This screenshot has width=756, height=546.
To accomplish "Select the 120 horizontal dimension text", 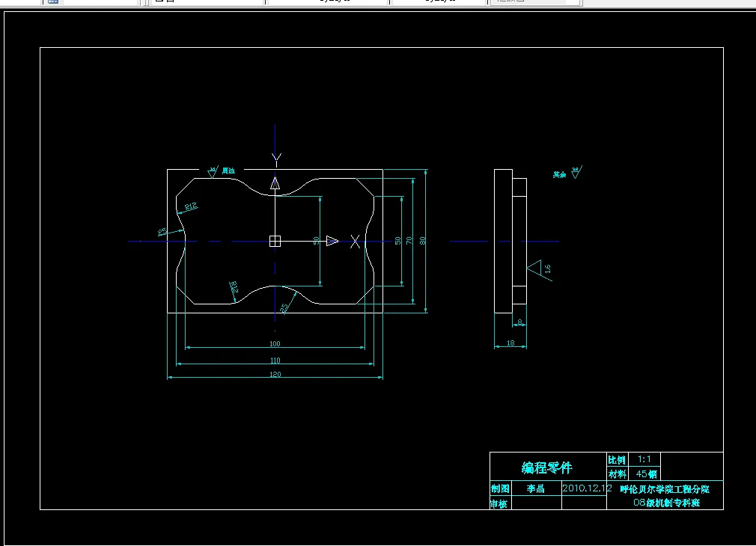I will point(275,375).
